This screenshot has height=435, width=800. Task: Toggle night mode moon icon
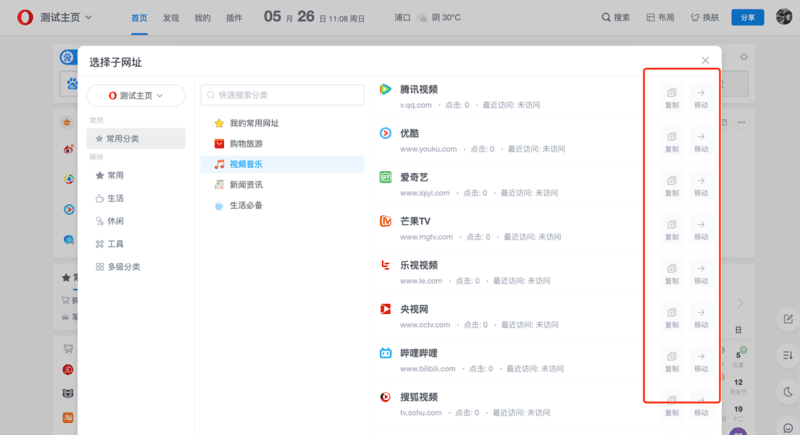click(x=788, y=392)
